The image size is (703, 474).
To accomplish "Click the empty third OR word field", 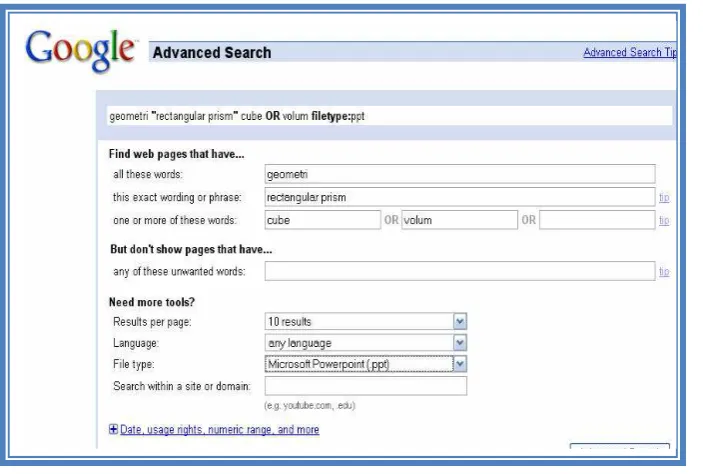I will tap(597, 220).
